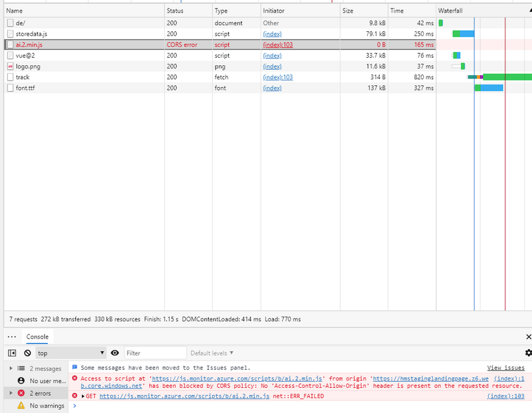Viewport: 532px width, 413px height.
Task: Sort by the Size column header
Action: point(364,11)
